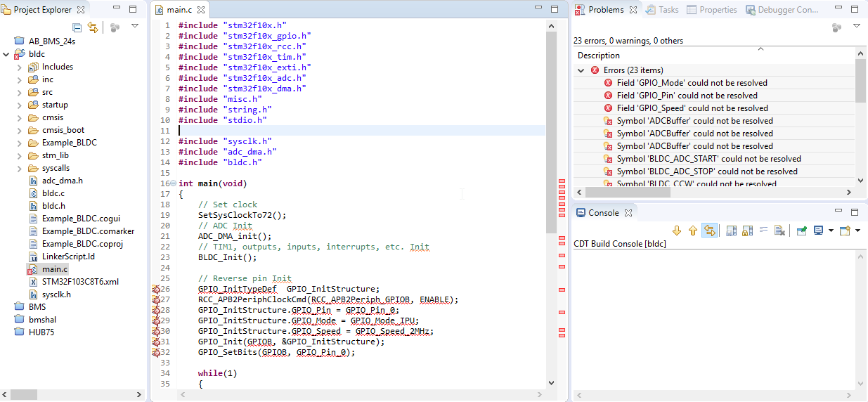Maximize the Project Explorer panel
This screenshot has width=868, height=402.
click(x=134, y=10)
